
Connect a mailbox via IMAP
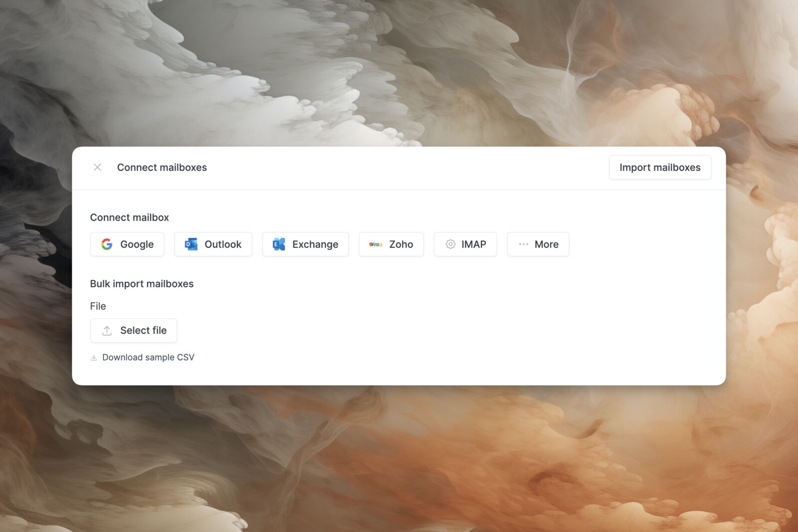pyautogui.click(x=465, y=244)
